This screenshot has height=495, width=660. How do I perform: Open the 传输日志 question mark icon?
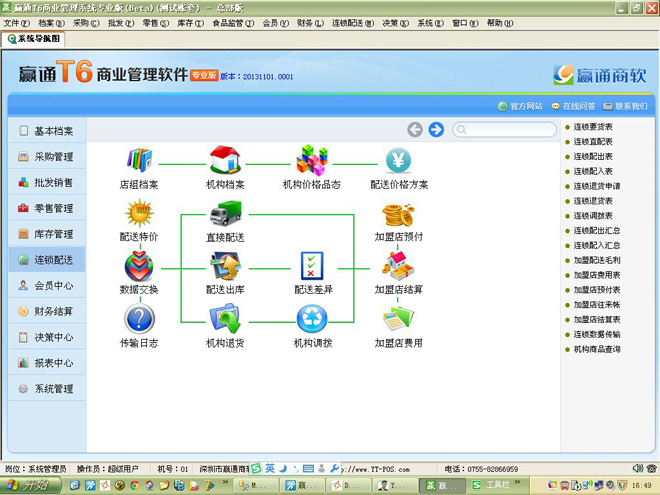[139, 319]
